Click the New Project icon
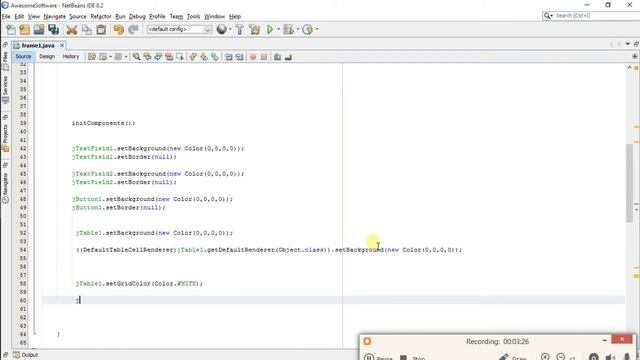Screen dimensions: 640x360 (24, 29)
